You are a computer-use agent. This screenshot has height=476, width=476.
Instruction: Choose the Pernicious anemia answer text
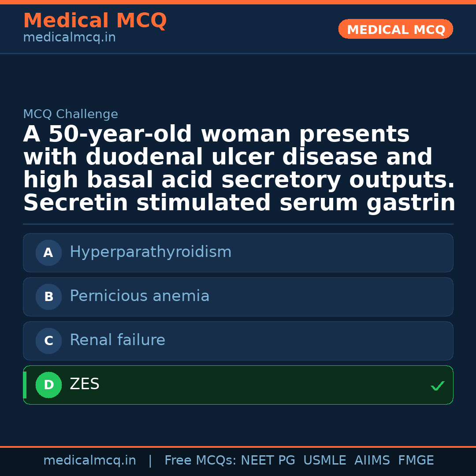139,296
